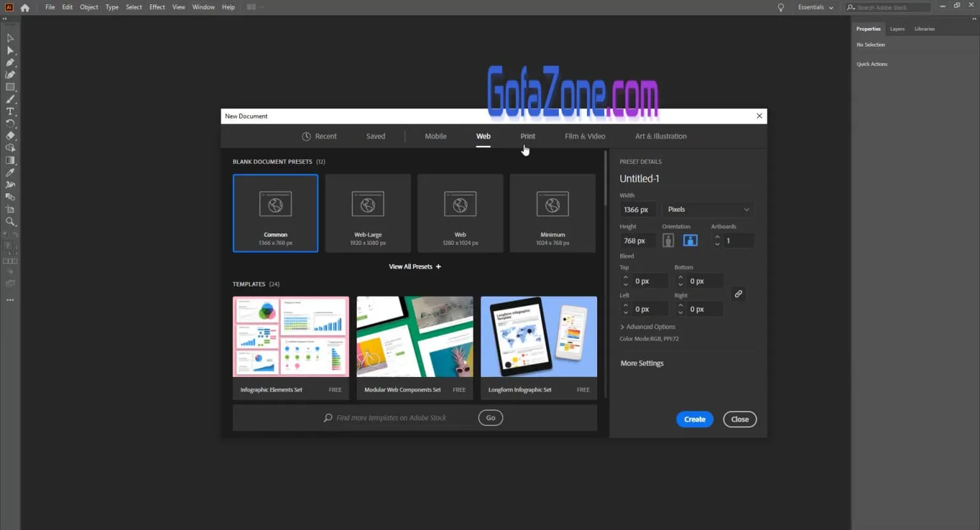Viewport: 980px width, 530px height.
Task: Switch to the Print tab
Action: [x=528, y=136]
